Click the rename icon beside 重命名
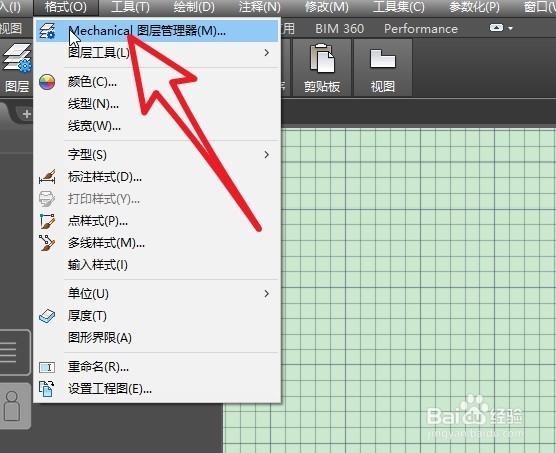The image size is (556, 453). tap(47, 367)
